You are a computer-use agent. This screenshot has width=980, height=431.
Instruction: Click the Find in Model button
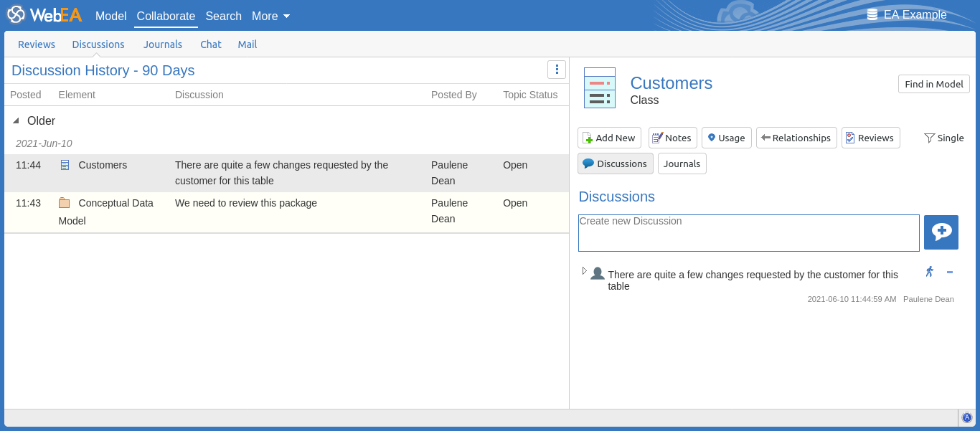coord(933,84)
